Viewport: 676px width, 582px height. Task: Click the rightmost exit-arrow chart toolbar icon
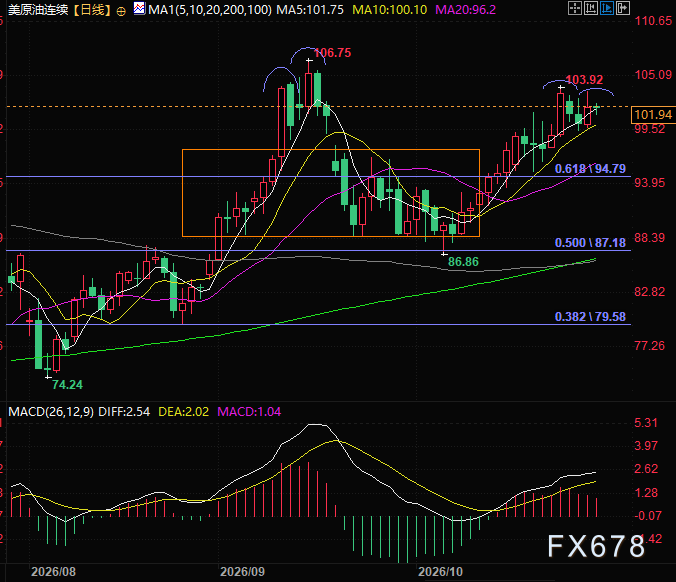coord(623,8)
